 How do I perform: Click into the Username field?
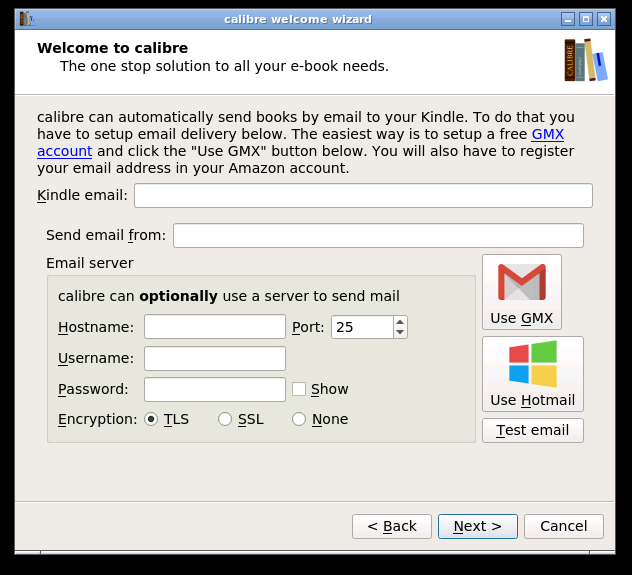click(215, 358)
